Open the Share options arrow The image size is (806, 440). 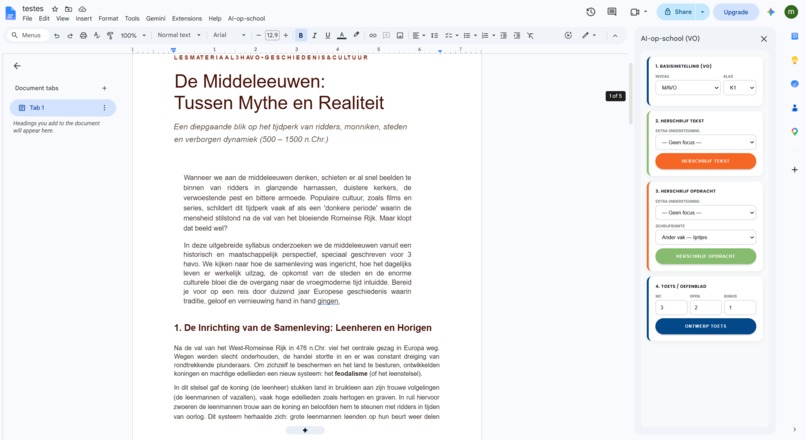703,12
